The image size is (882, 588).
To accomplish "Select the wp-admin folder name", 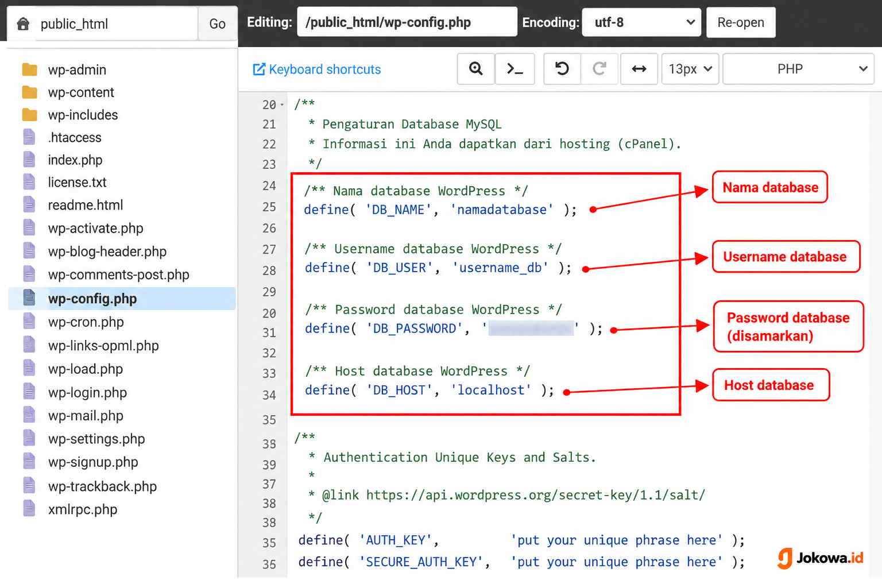I will (77, 70).
